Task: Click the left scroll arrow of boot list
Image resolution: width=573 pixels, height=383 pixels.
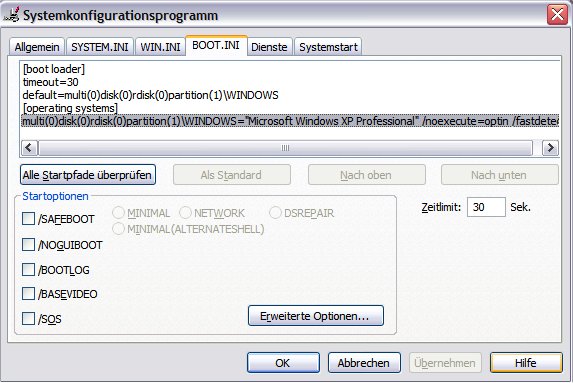Action: (x=29, y=148)
